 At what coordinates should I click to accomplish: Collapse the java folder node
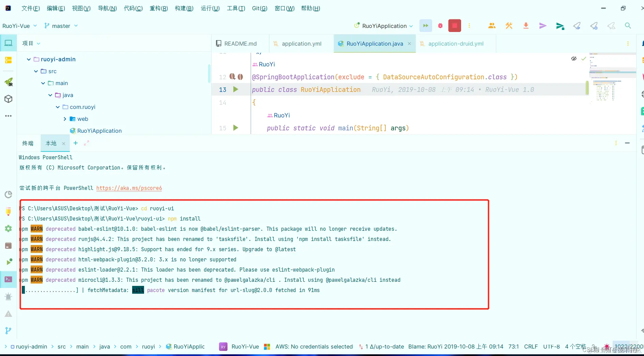click(x=50, y=95)
